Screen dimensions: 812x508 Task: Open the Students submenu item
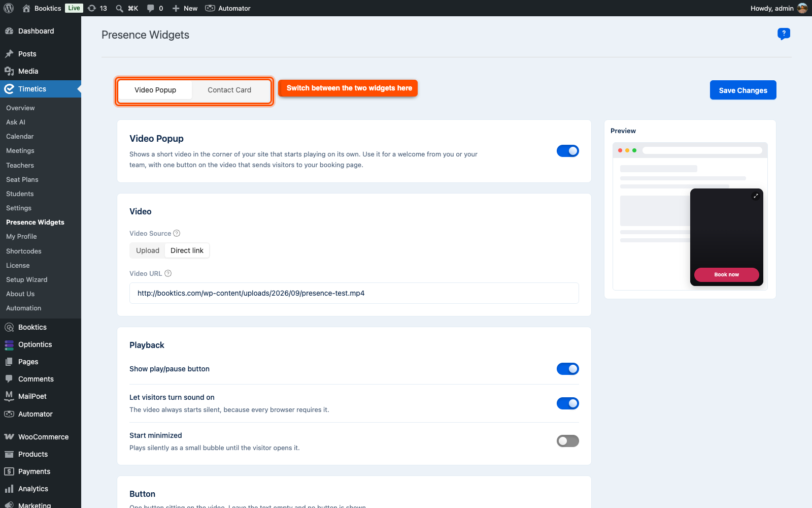[20, 194]
